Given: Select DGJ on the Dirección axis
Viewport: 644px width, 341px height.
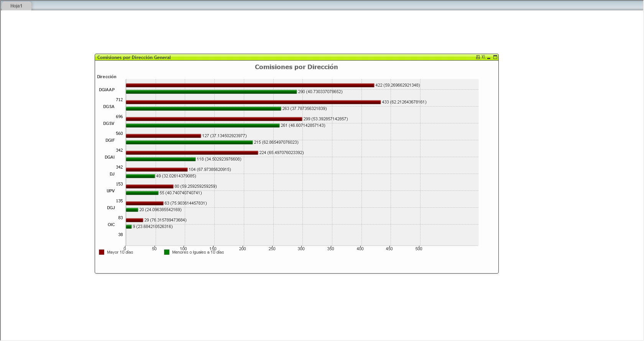Looking at the screenshot, I should (x=111, y=208).
